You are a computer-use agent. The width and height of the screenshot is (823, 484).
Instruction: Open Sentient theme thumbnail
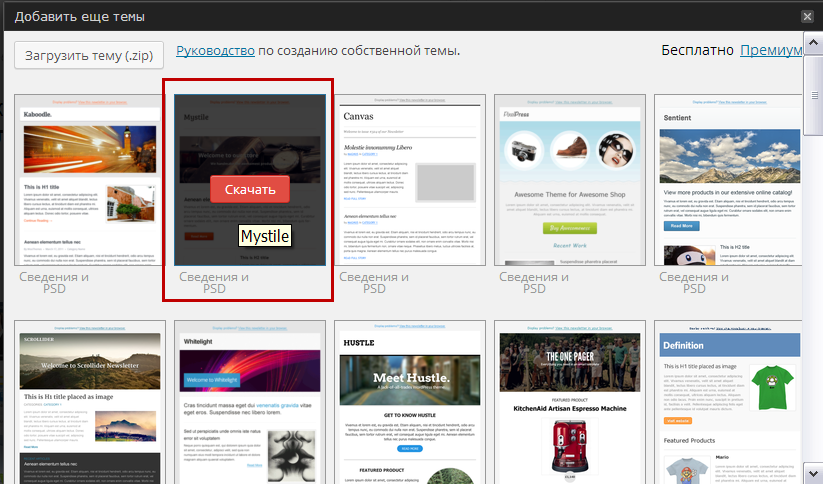click(x=729, y=180)
